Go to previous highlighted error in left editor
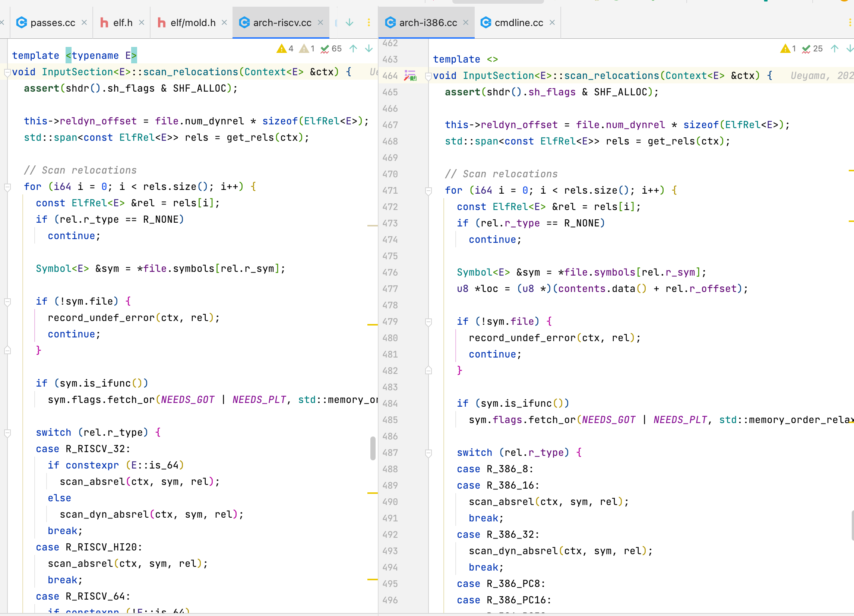854x616 pixels. [x=353, y=48]
